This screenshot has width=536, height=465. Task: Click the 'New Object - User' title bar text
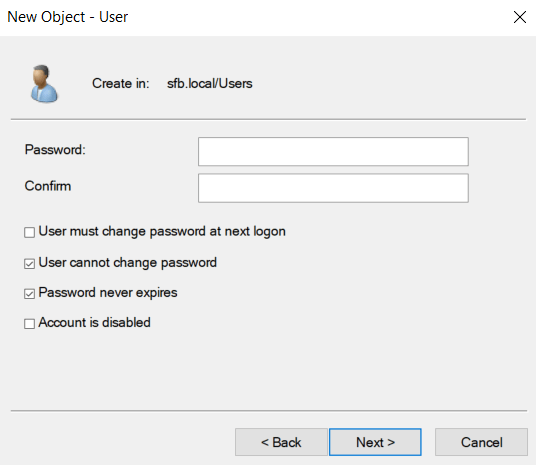(68, 17)
